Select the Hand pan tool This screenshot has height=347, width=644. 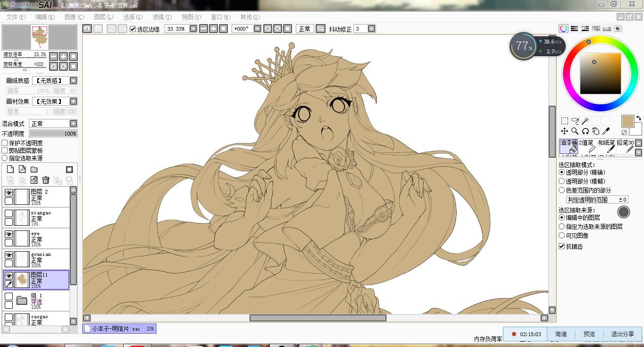(596, 131)
